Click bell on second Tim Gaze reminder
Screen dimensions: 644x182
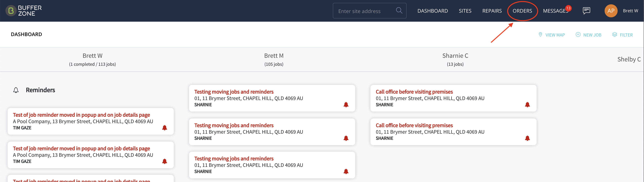[164, 161]
